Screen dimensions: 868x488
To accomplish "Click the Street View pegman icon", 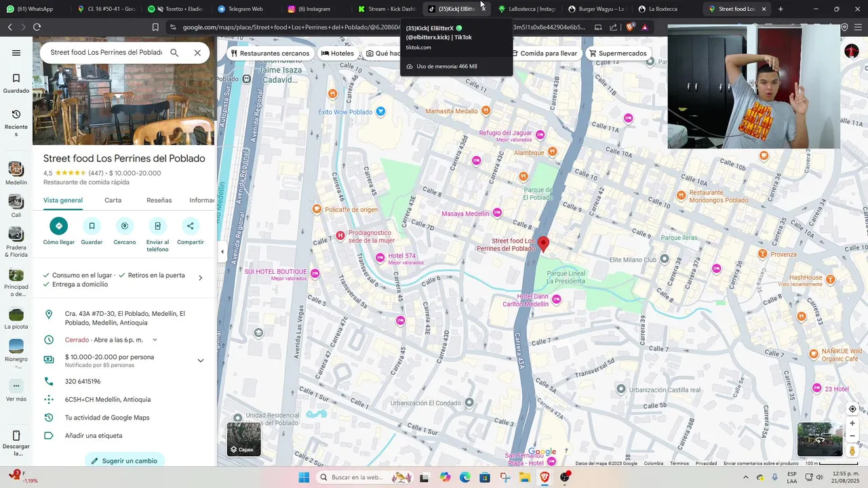I will click(x=852, y=451).
